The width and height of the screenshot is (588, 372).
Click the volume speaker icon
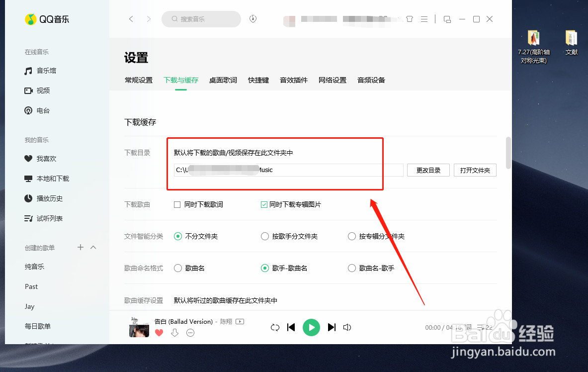point(347,327)
